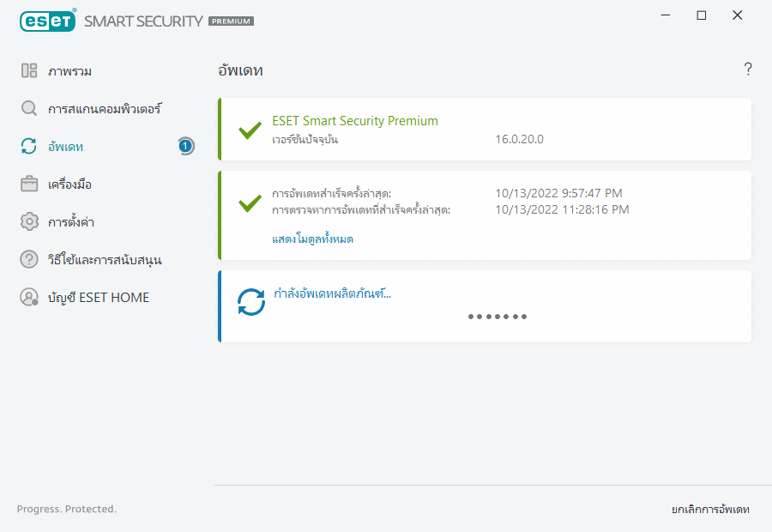Viewport: 772px width, 532px height.
Task: Click the notification badge showing 1
Action: click(x=185, y=147)
